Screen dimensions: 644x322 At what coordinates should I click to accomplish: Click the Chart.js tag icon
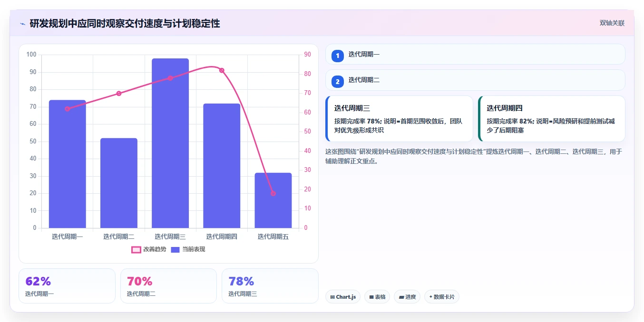pyautogui.click(x=332, y=297)
